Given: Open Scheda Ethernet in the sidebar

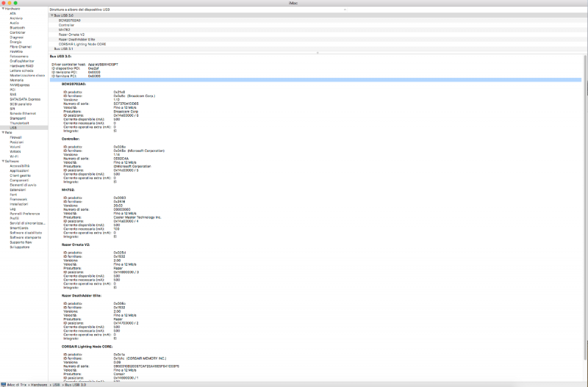Looking at the screenshot, I should 23,114.
